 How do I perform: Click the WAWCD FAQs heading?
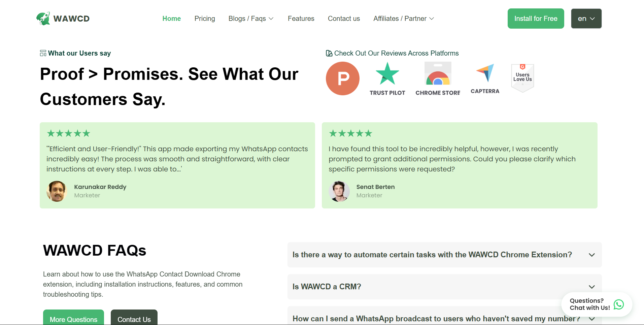[x=95, y=251]
